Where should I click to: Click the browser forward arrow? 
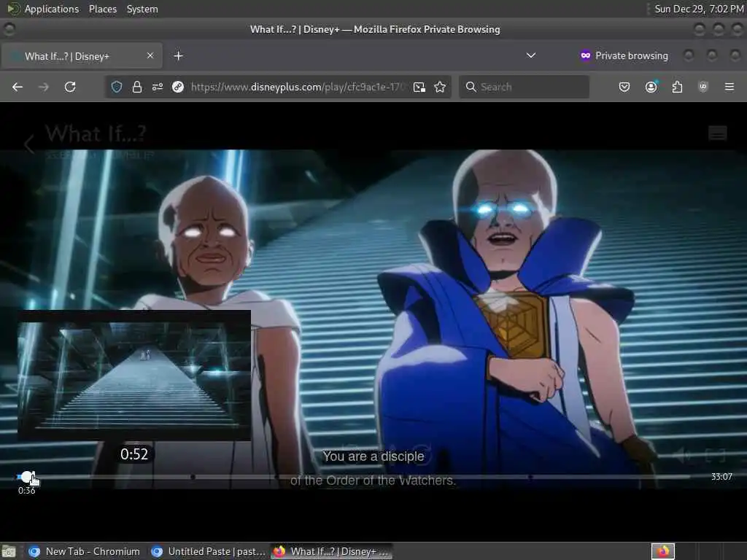(x=43, y=87)
